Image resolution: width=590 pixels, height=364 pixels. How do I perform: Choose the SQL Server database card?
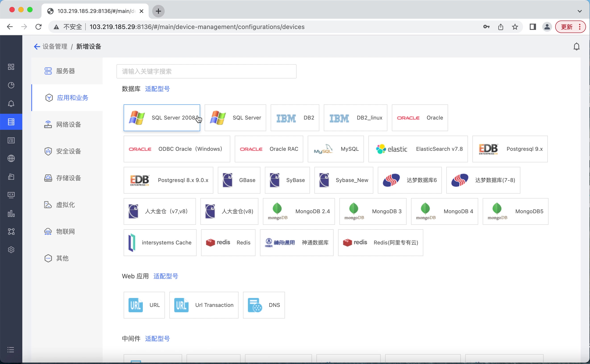click(x=235, y=118)
